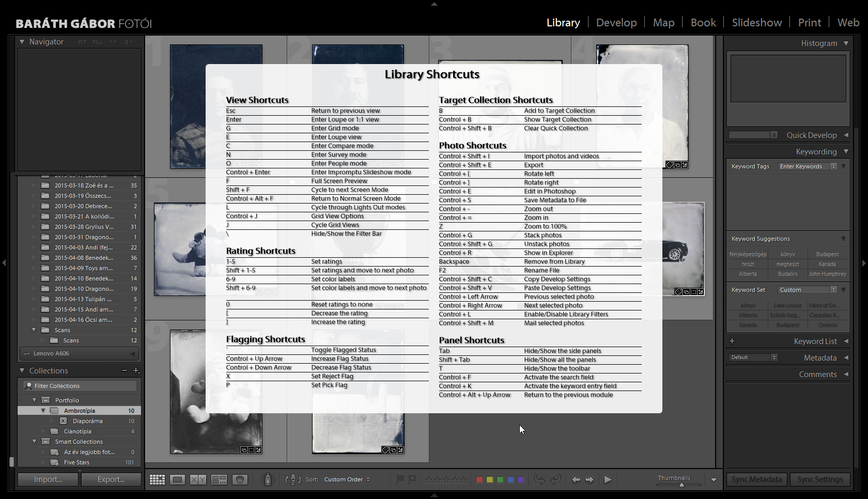The width and height of the screenshot is (868, 499).
Task: Apply yellow color label
Action: tap(490, 480)
